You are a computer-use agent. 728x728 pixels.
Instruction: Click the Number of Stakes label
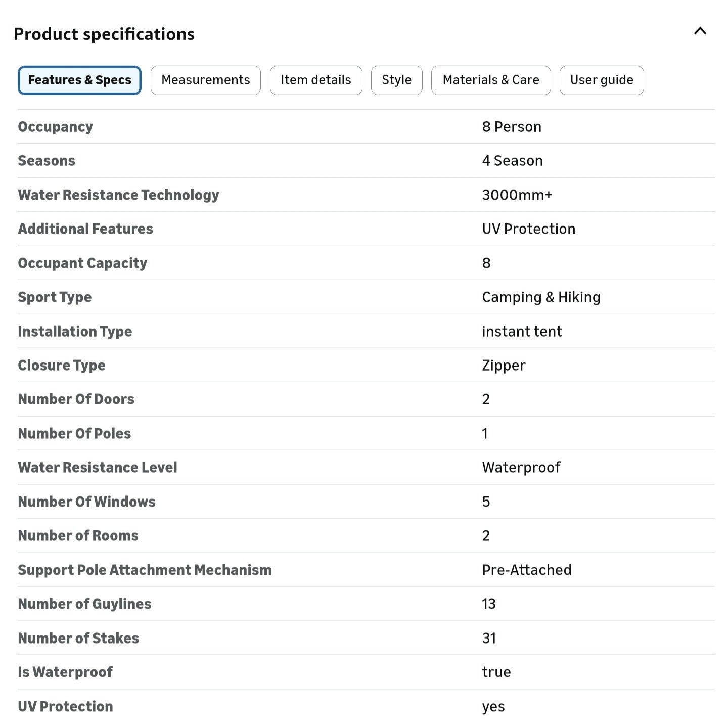point(78,639)
